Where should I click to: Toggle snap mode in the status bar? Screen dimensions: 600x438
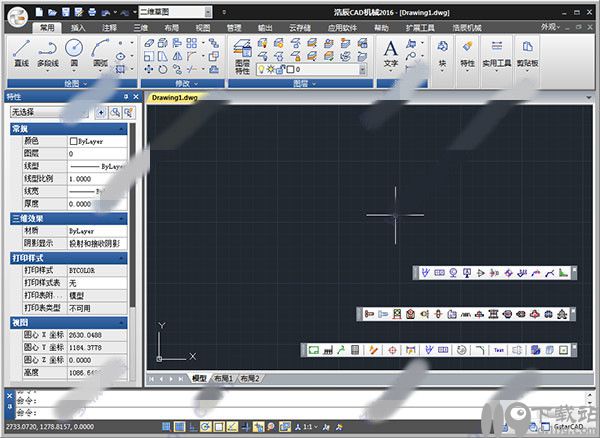[x=166, y=427]
